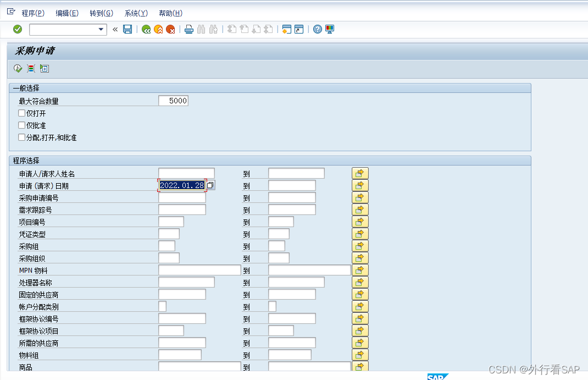Click the Create New Session icon
Screen dimensions: 588x380
pos(286,29)
